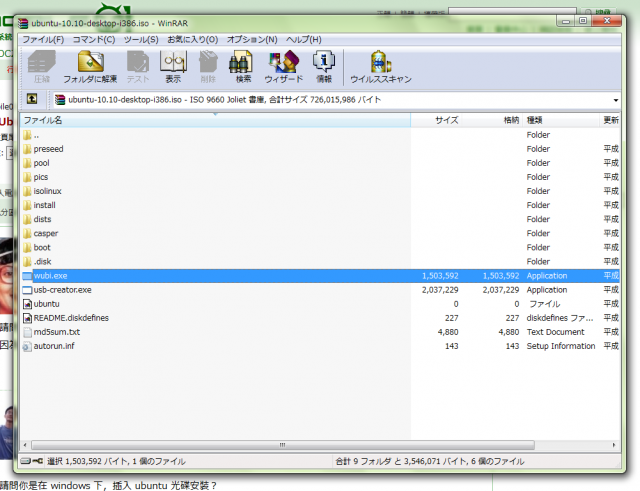Click the autorun.inf gear icon
Screen dimensions: 640x491
[27, 347]
